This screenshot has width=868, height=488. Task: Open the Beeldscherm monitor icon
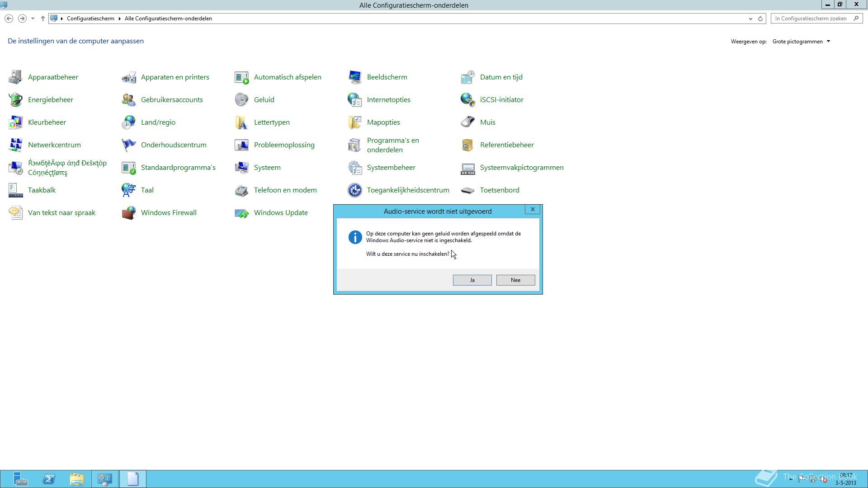354,77
